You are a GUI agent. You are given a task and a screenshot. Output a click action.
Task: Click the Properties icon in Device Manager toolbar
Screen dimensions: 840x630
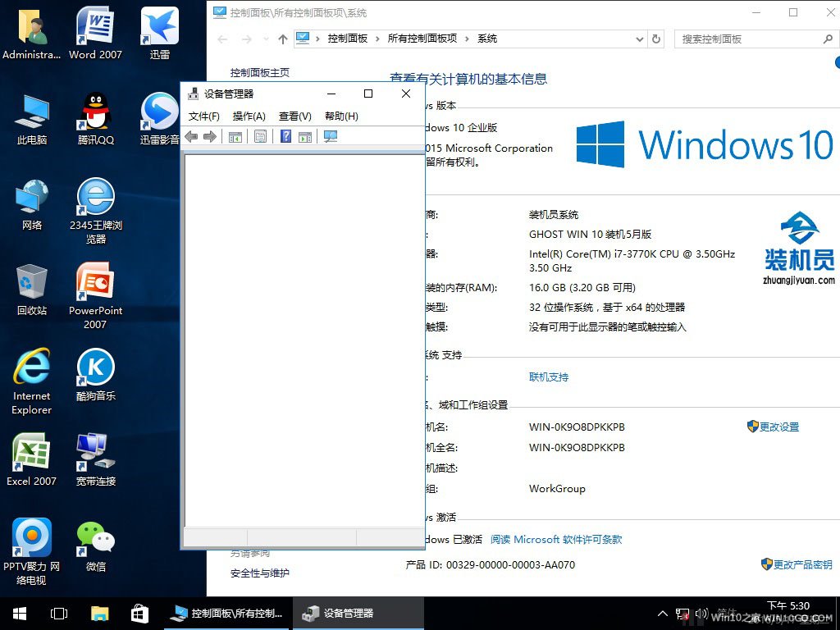point(260,137)
